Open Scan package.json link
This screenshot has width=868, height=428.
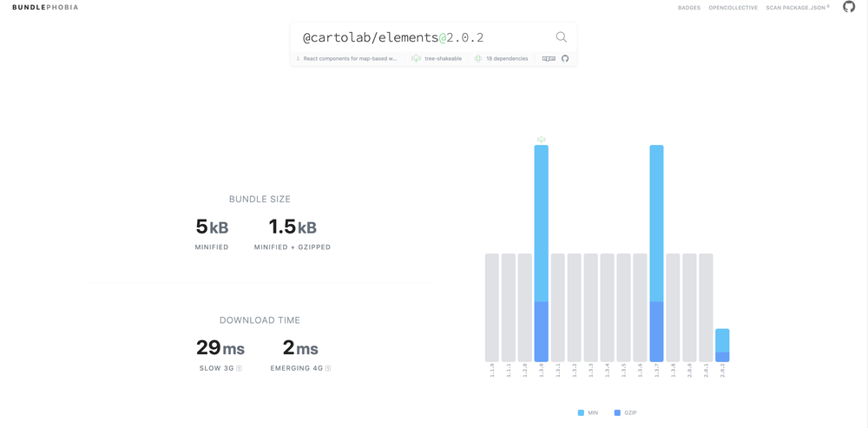tap(797, 8)
